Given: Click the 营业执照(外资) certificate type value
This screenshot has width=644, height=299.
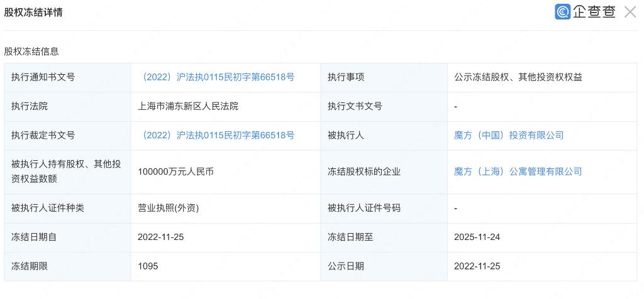Looking at the screenshot, I should click(x=168, y=208).
